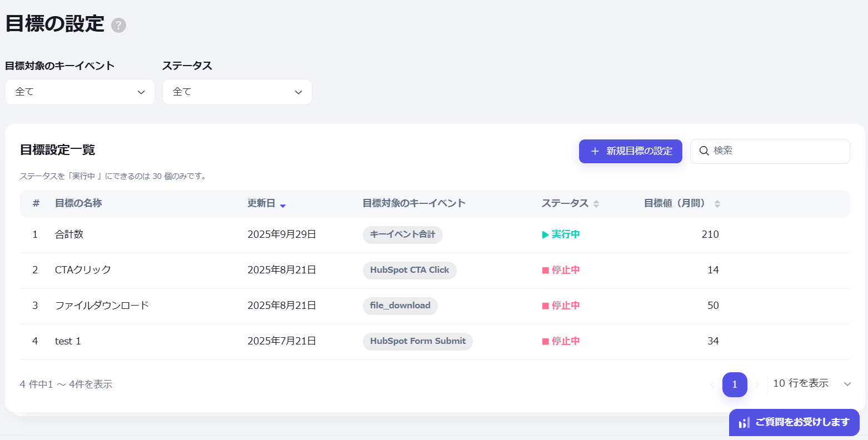Click the plus icon on 新規目標の設定 button
Screen dimensions: 868x440
pyautogui.click(x=596, y=151)
